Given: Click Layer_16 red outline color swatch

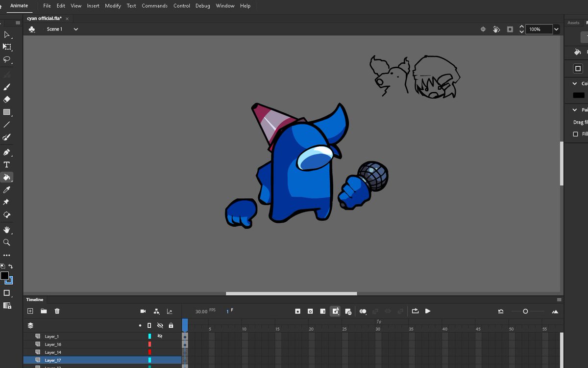Looking at the screenshot, I should [x=149, y=344].
